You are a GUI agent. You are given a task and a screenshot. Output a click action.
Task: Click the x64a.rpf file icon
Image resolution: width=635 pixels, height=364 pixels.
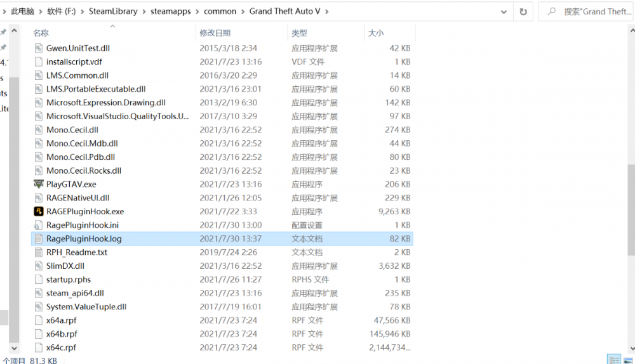pos(39,320)
